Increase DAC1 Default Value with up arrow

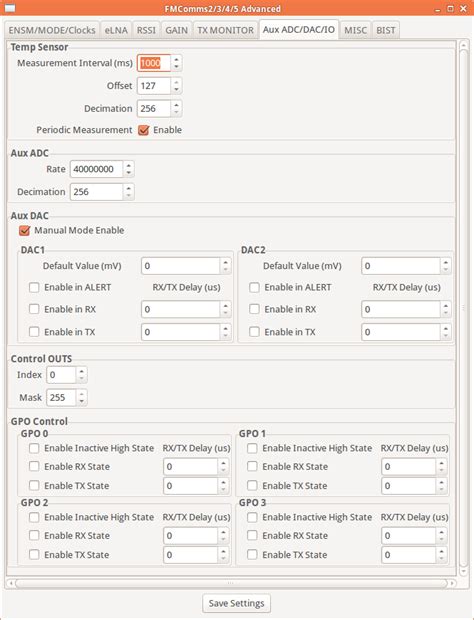(225, 262)
